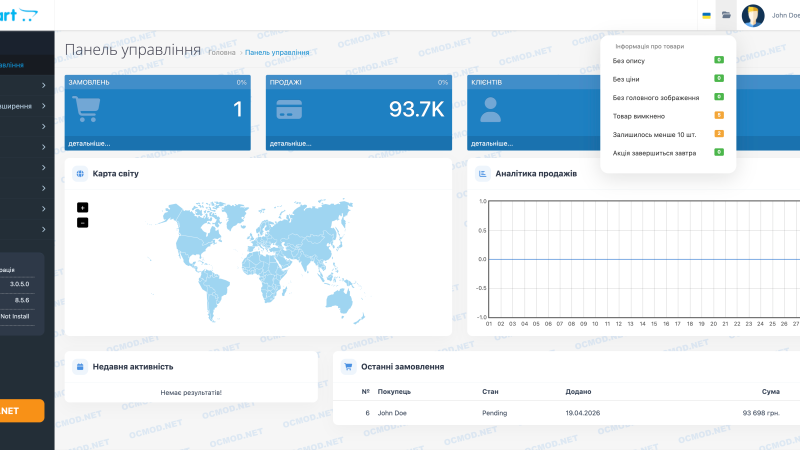Screen dimensions: 800x450
Task: Click the 8.5.6 version value in sidebar
Action: point(22,301)
